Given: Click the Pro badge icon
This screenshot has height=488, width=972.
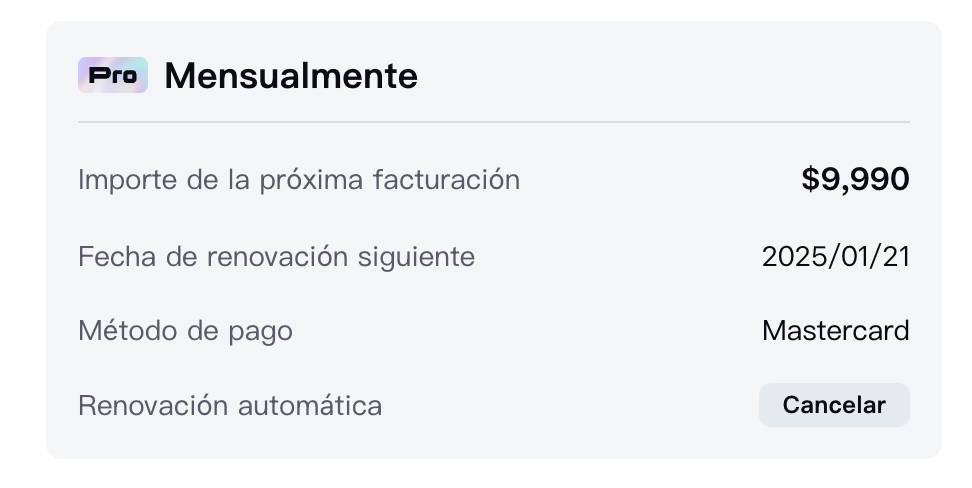Looking at the screenshot, I should click(113, 75).
